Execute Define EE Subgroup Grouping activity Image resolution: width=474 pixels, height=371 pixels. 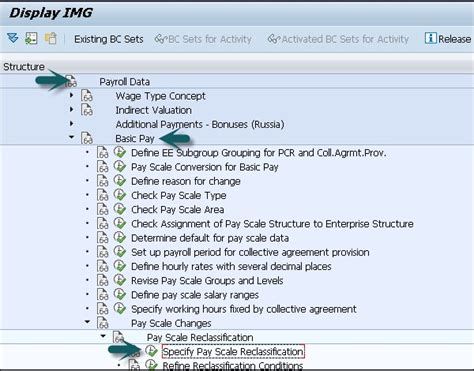coord(120,152)
